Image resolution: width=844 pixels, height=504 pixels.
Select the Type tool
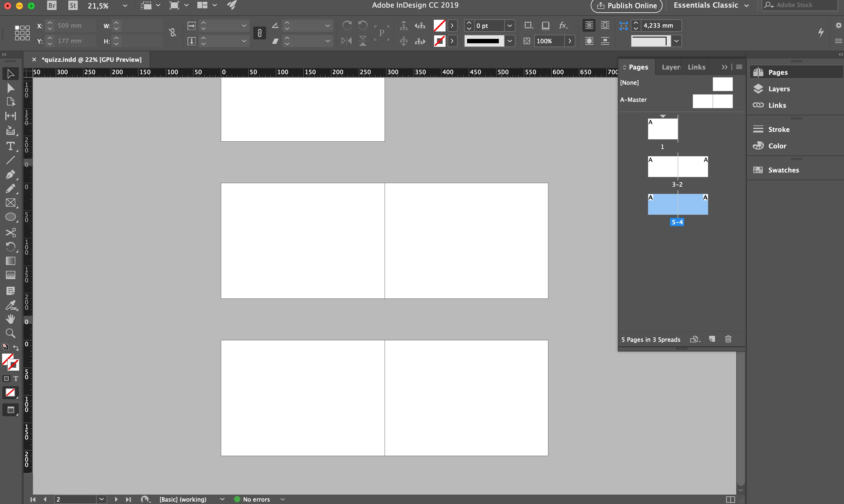point(10,146)
